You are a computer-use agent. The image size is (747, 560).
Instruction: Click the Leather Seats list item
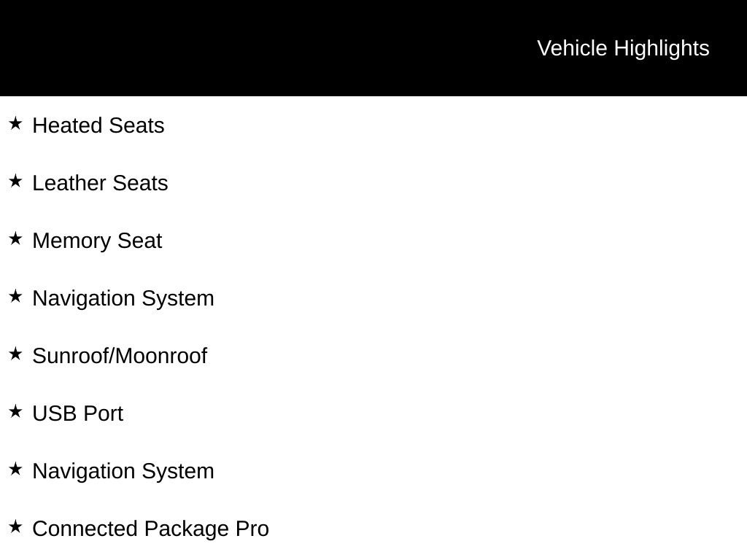[100, 183]
